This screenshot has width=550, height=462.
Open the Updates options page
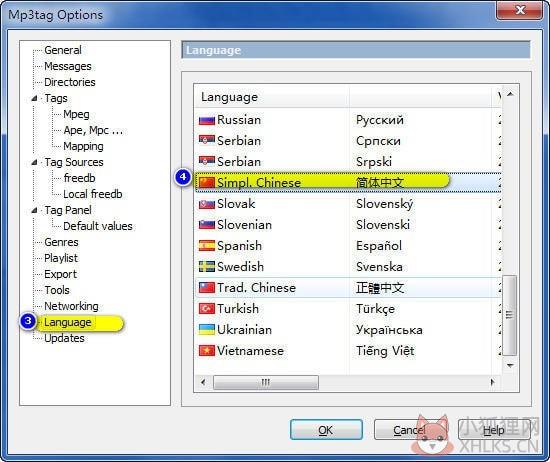64,339
